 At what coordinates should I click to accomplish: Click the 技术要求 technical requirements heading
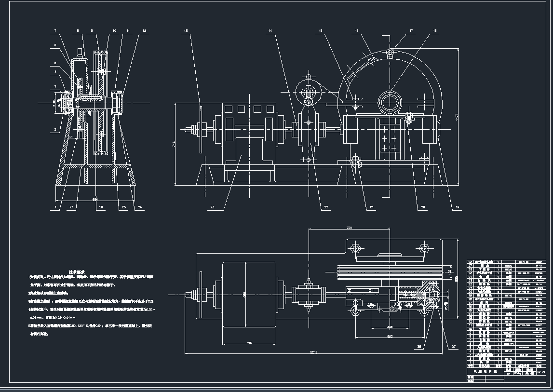77,272
